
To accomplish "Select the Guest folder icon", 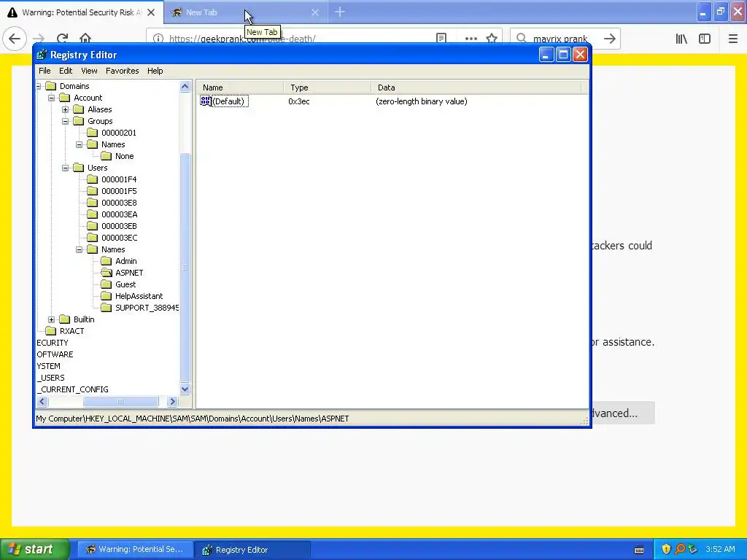I will [x=107, y=284].
